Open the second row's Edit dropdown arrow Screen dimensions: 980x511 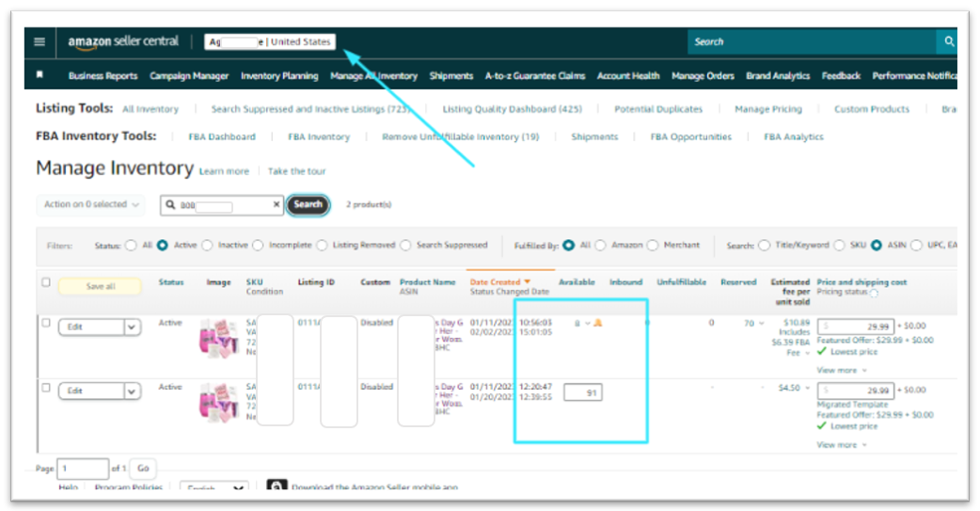tap(132, 391)
